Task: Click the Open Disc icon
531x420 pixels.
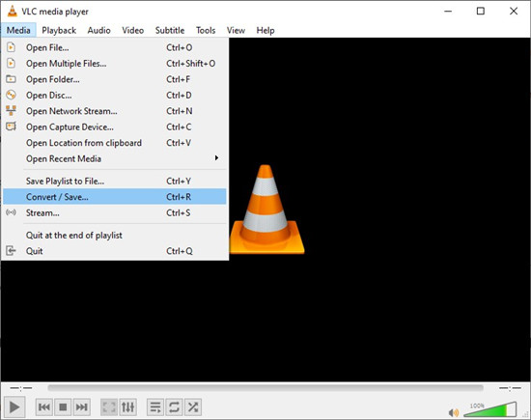Action: [x=11, y=95]
